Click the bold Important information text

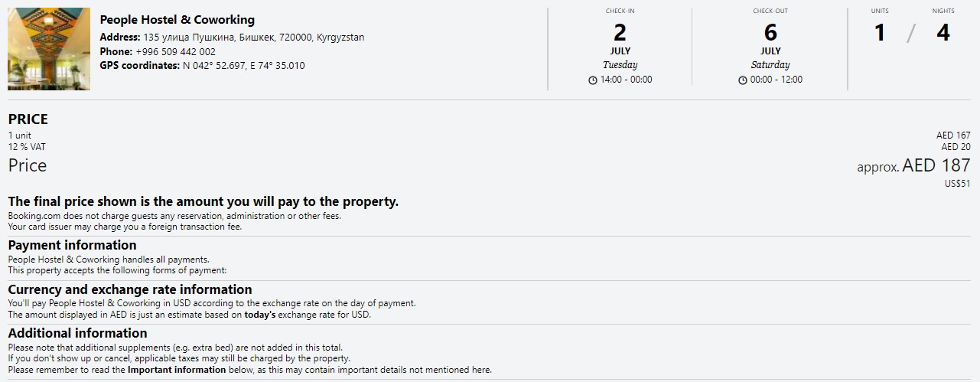(177, 370)
